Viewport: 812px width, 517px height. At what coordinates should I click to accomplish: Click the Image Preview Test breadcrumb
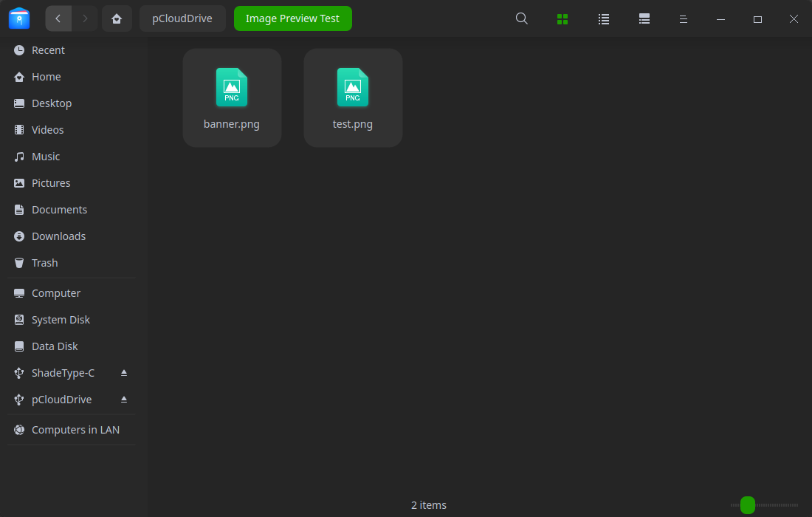(292, 18)
